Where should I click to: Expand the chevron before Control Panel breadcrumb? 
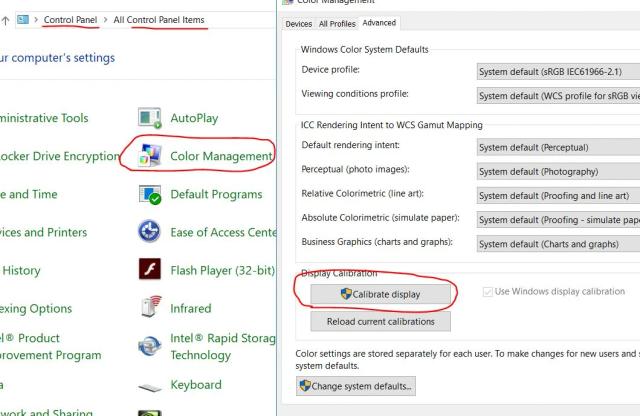click(x=36, y=20)
